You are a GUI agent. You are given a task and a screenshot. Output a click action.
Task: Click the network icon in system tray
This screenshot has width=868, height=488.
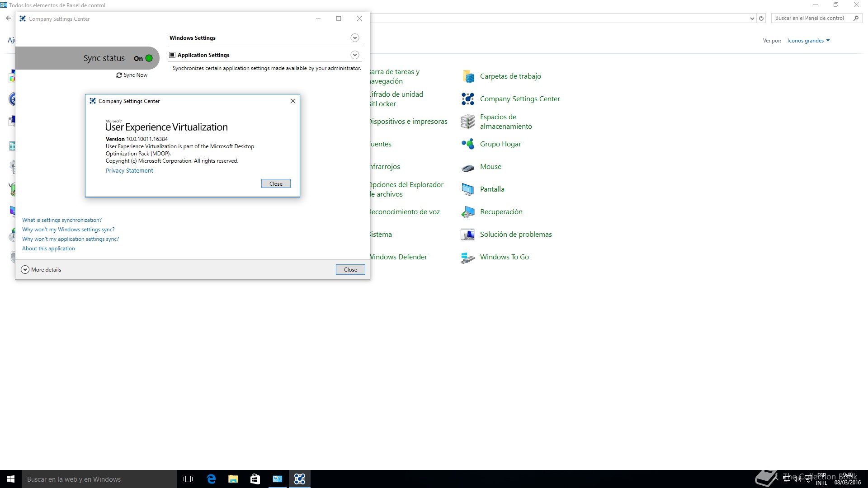point(787,479)
